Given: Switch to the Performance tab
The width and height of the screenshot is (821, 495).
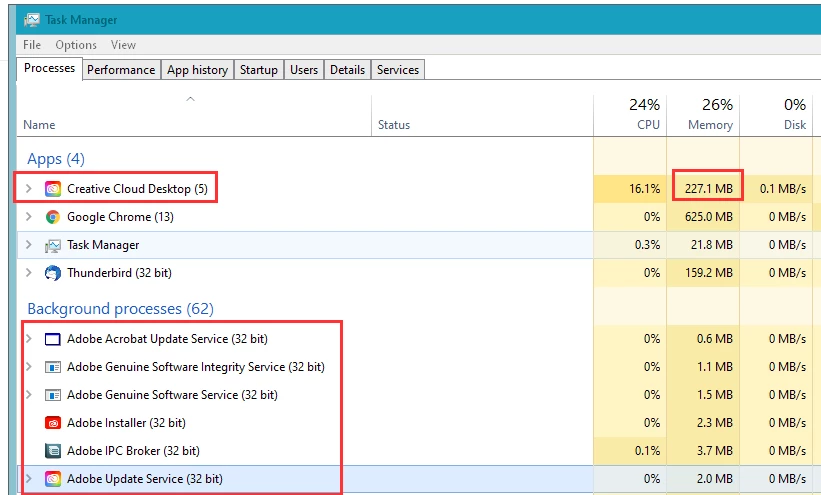Looking at the screenshot, I should coord(121,70).
